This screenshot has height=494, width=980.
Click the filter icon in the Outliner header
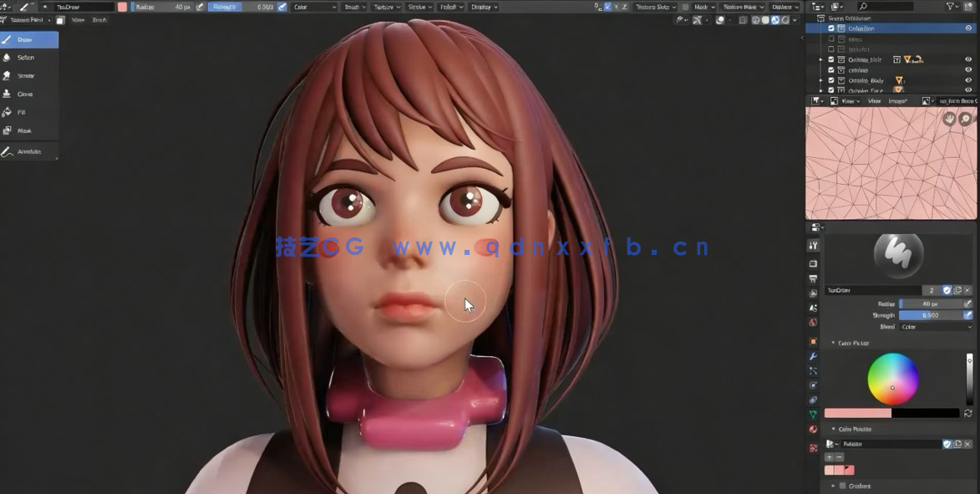[951, 6]
